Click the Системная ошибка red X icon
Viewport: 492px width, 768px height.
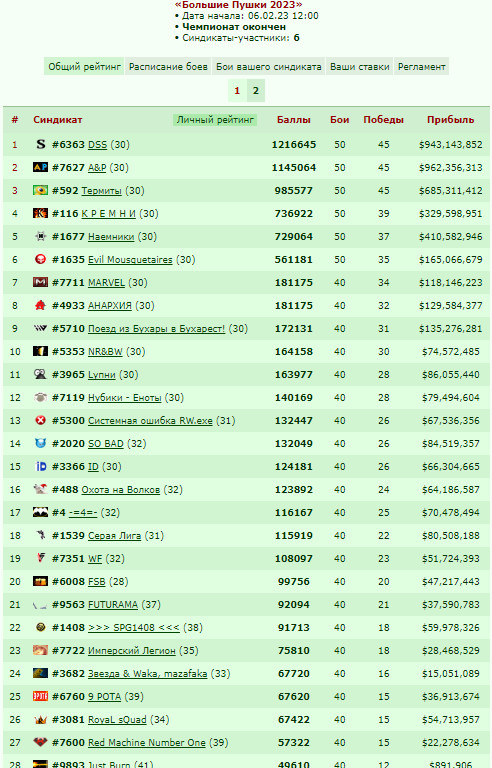(41, 421)
